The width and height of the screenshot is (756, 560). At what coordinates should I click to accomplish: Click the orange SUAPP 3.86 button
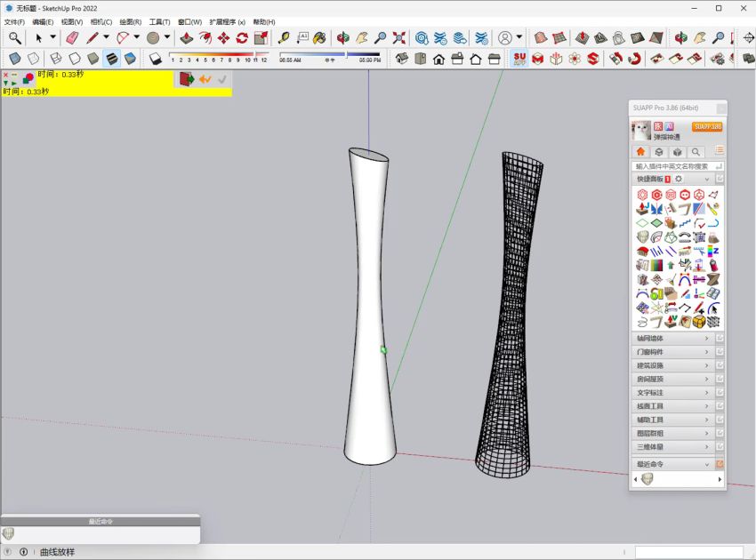pos(707,126)
